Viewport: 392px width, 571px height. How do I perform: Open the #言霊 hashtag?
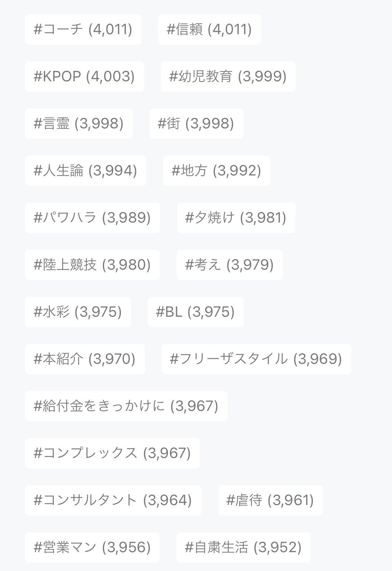click(79, 123)
